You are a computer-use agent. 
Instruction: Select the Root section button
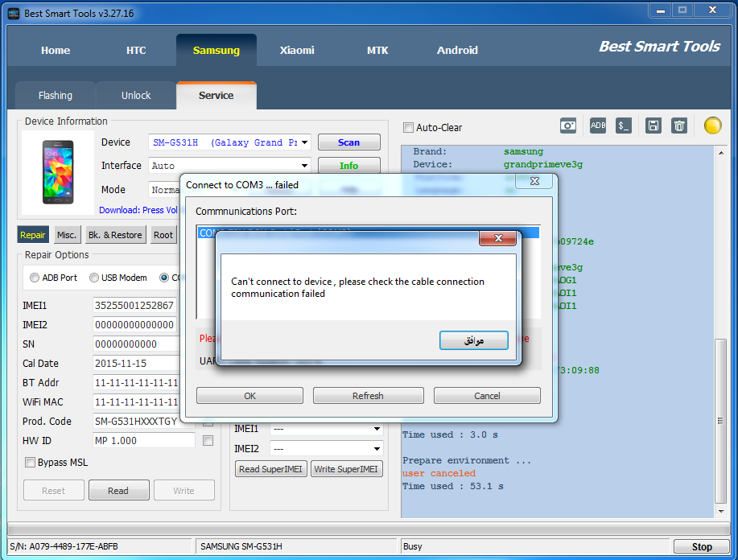163,235
